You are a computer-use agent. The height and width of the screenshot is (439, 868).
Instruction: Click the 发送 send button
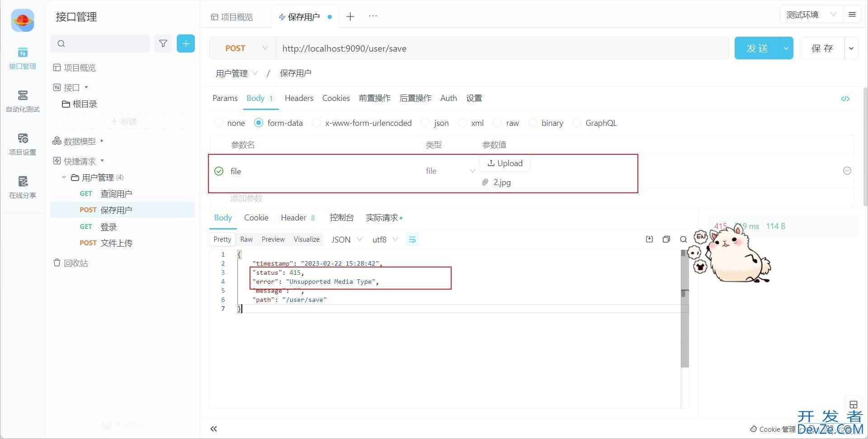[757, 48]
